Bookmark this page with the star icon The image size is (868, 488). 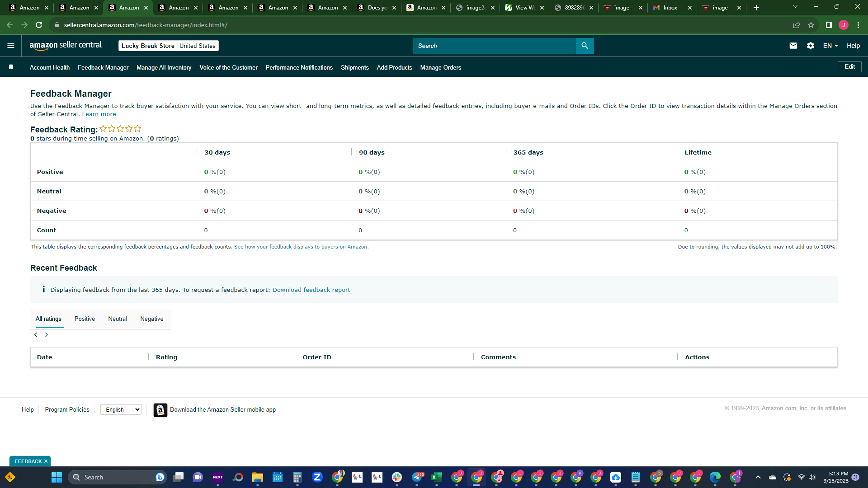pos(811,25)
